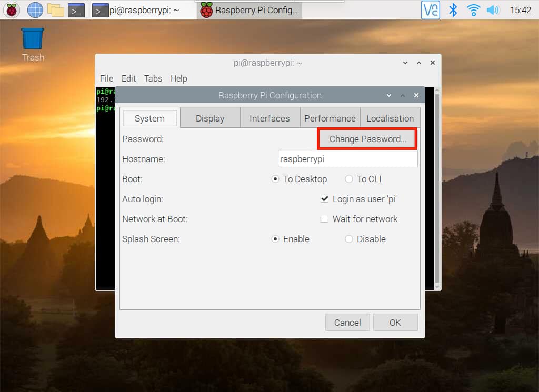Click the Bluetooth tray icon
Screen dimensions: 539x392
click(x=453, y=9)
